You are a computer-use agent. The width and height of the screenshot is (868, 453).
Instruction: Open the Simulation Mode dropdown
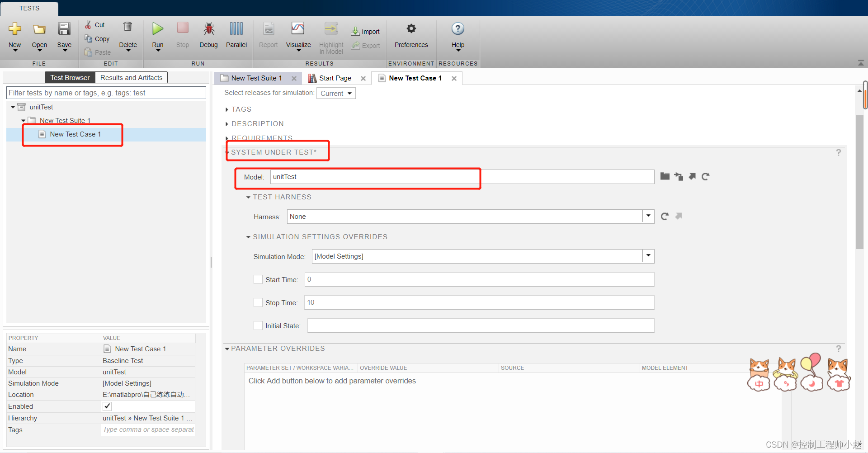click(x=648, y=256)
